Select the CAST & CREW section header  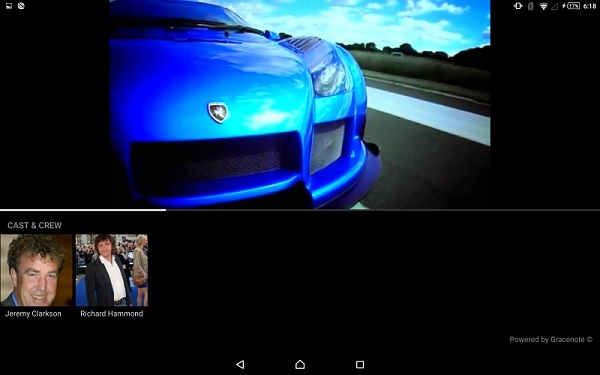pyautogui.click(x=34, y=225)
